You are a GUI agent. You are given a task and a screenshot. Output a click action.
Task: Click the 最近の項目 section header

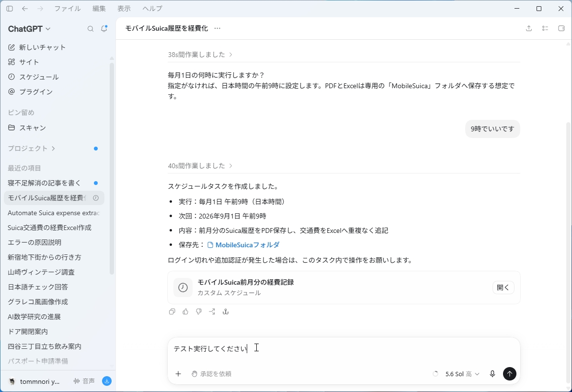[x=24, y=168]
